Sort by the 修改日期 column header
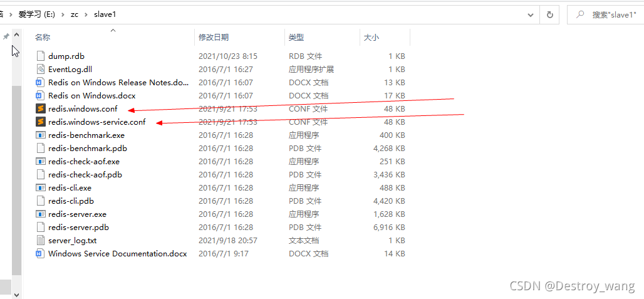Viewport: 644px width, 299px height. [214, 38]
